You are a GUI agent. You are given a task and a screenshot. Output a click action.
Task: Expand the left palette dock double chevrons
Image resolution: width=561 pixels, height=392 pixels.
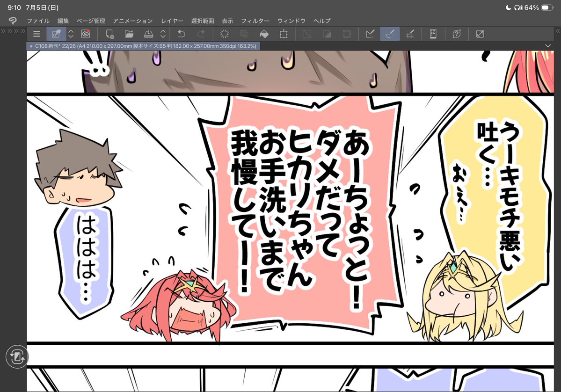(13, 31)
